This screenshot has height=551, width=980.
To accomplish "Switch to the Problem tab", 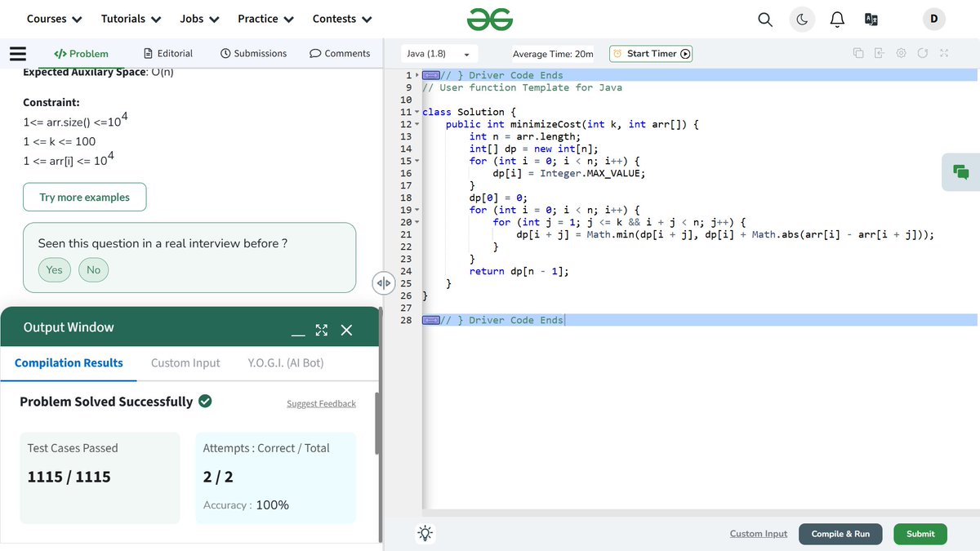I will click(x=80, y=54).
